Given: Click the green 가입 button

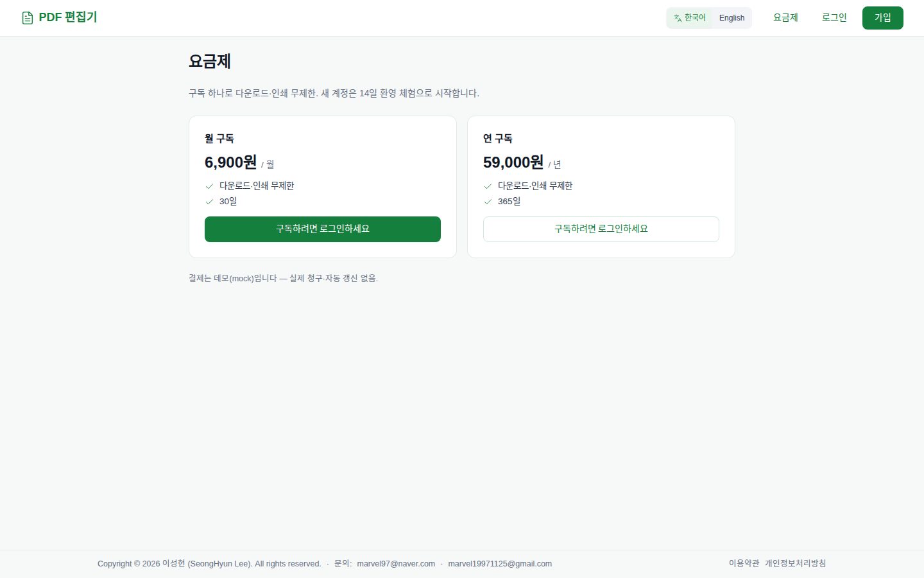Looking at the screenshot, I should click(x=883, y=18).
